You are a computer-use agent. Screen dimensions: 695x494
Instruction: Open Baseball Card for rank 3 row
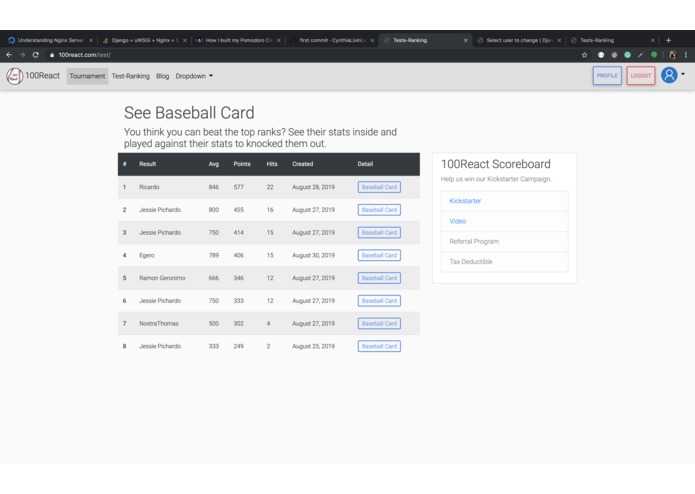click(x=379, y=233)
